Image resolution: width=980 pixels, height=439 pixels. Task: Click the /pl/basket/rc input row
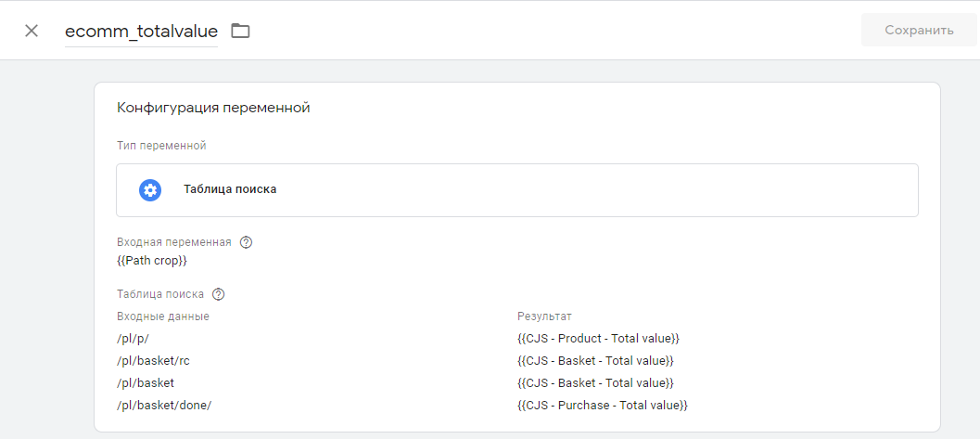pyautogui.click(x=158, y=361)
